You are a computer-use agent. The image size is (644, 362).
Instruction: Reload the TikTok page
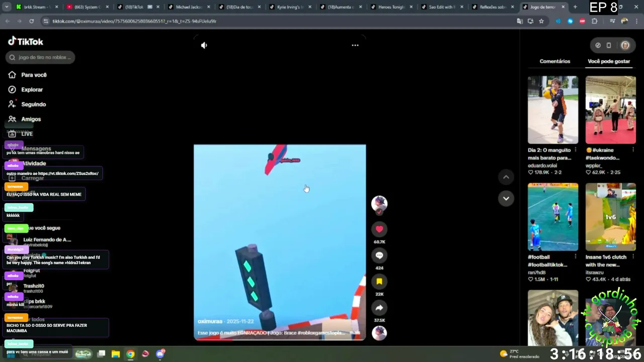point(31,21)
